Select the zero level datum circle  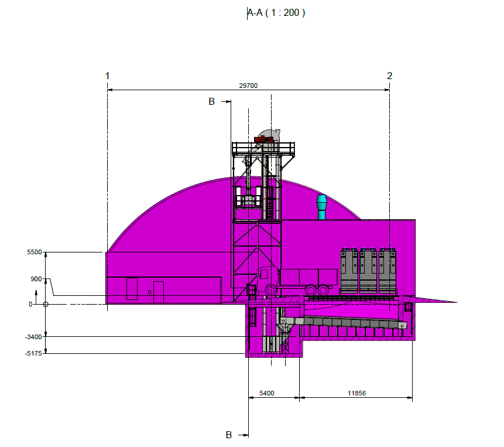coord(46,304)
